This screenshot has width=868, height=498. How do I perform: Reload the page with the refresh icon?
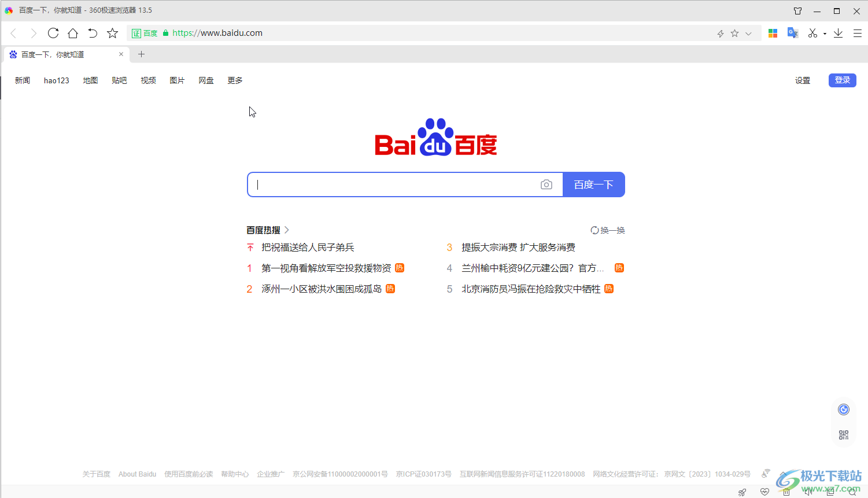(53, 33)
